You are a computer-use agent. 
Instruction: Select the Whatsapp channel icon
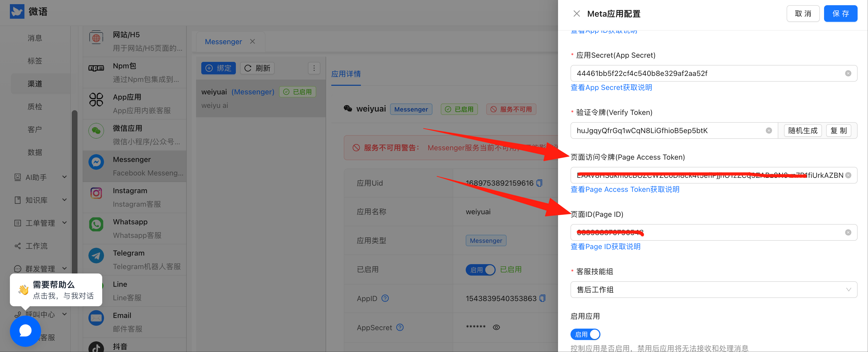tap(96, 224)
